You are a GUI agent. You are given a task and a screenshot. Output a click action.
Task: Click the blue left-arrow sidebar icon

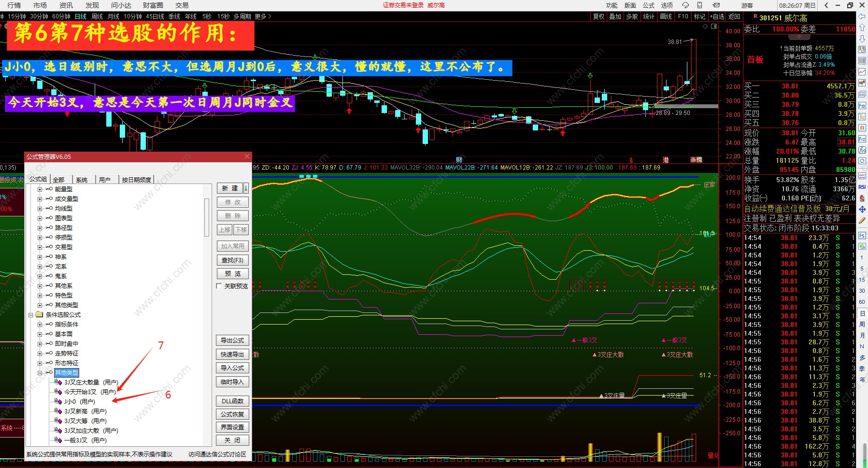tap(862, 16)
